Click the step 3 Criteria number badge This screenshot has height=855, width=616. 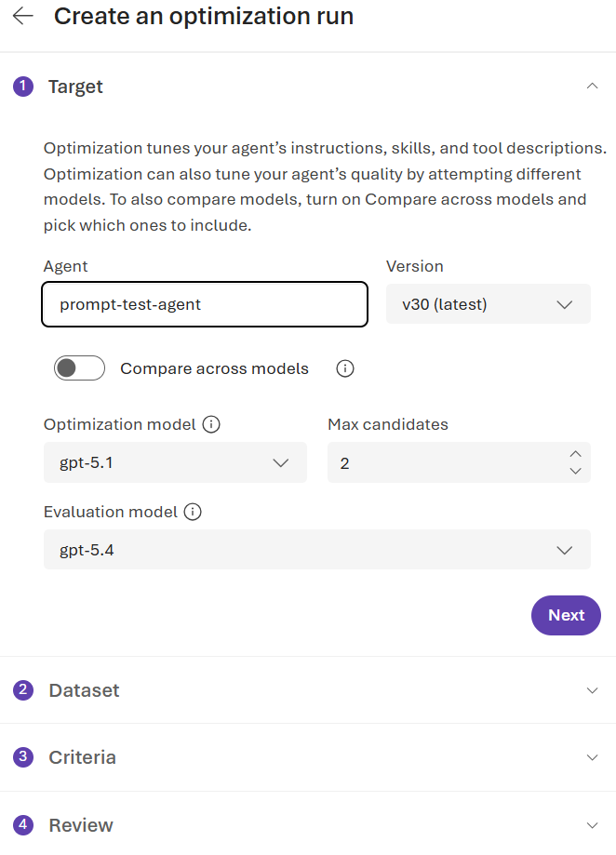(x=23, y=757)
